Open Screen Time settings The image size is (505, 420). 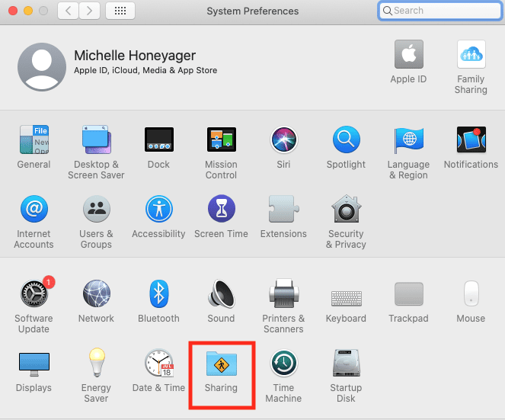[221, 210]
